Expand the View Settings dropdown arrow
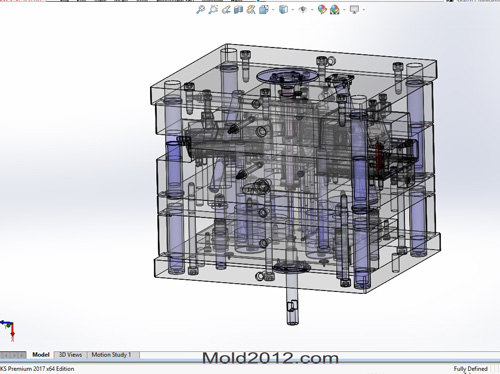This screenshot has height=374, width=500. tap(363, 10)
